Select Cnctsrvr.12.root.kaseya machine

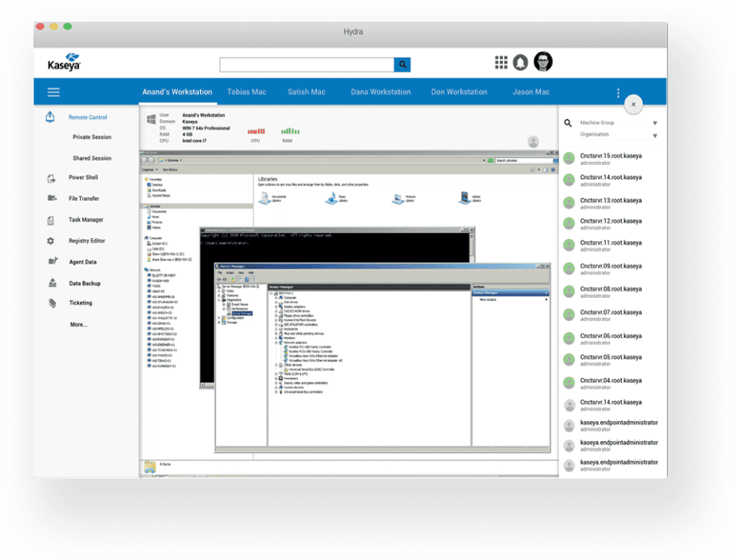pos(610,224)
